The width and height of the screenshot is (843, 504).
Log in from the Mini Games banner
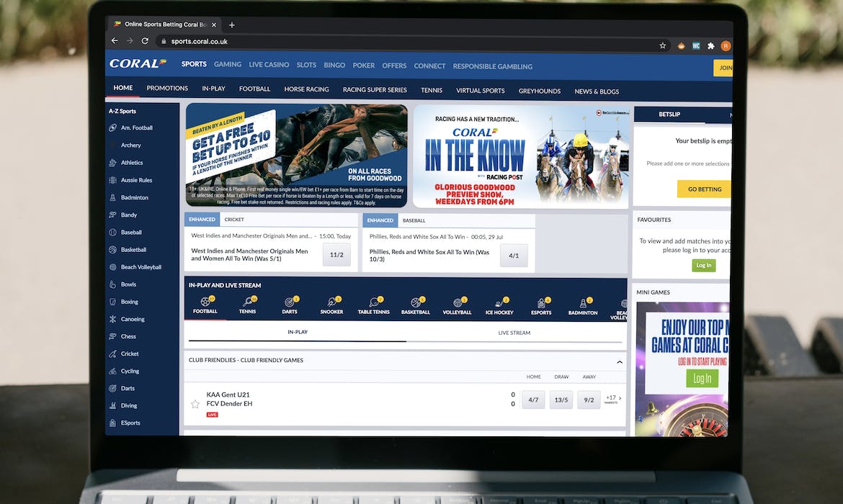702,378
